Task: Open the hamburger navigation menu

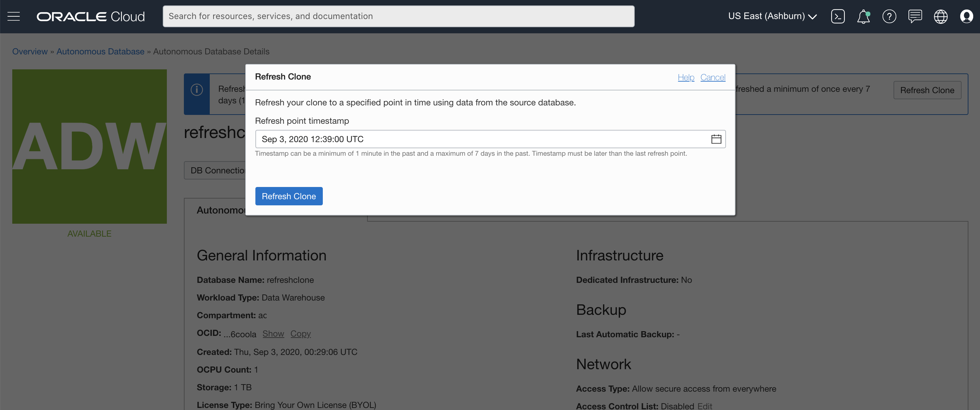Action: click(14, 16)
